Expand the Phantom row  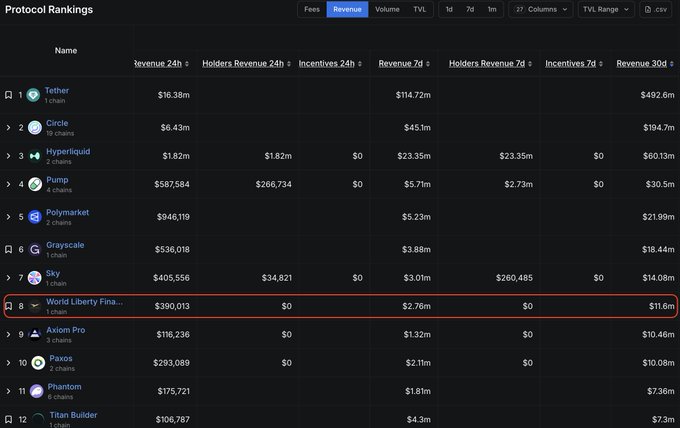8,391
